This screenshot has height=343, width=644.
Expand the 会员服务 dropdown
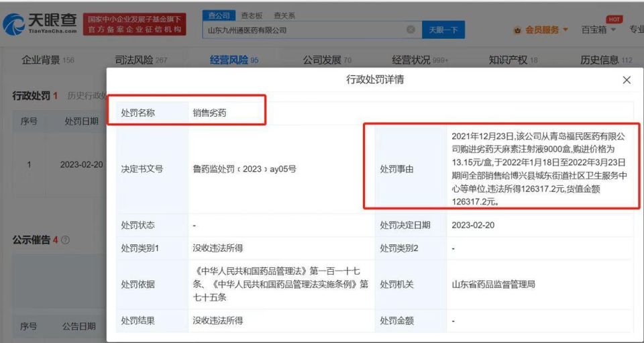(x=566, y=30)
